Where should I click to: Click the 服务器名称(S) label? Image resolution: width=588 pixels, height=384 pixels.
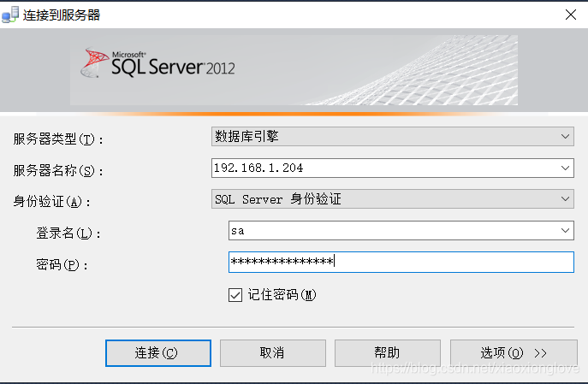pyautogui.click(x=58, y=171)
